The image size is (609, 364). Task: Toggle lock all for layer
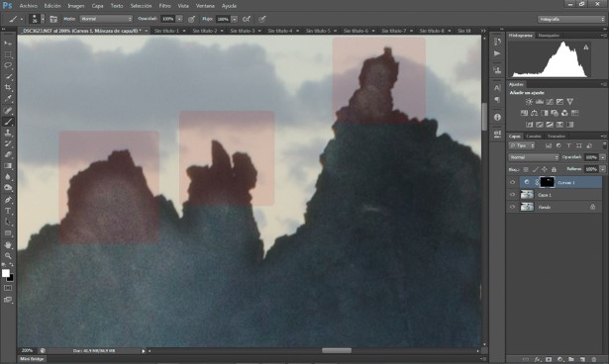[554, 169]
